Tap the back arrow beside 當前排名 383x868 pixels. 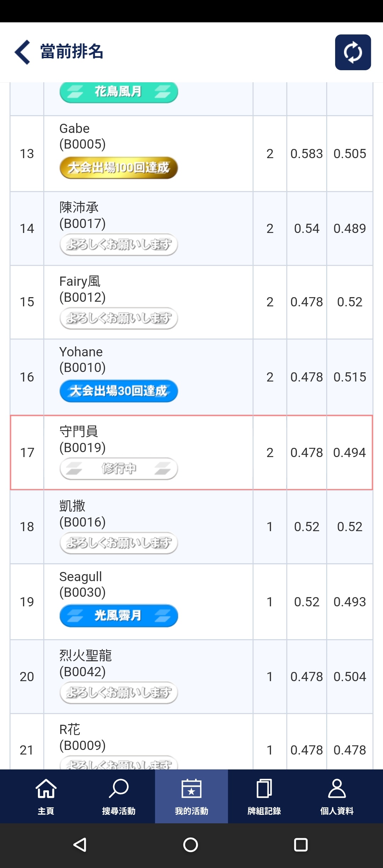[x=22, y=52]
